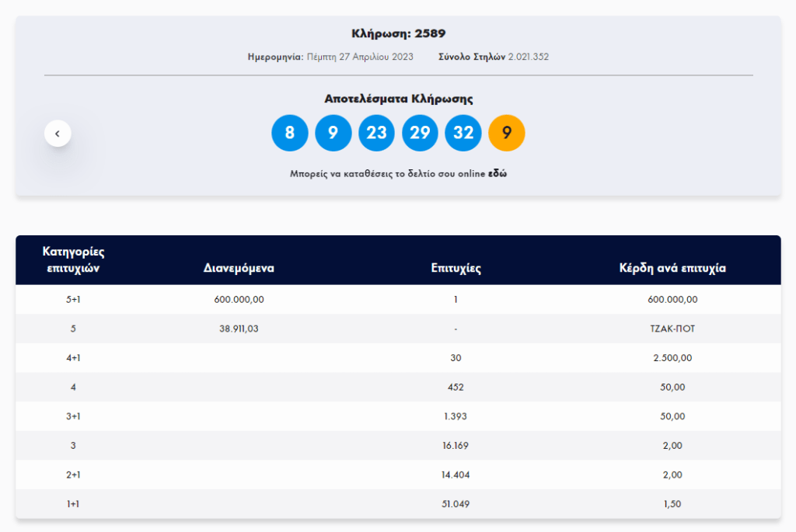
Task: Click the winning number 32 ball
Action: pos(463,133)
